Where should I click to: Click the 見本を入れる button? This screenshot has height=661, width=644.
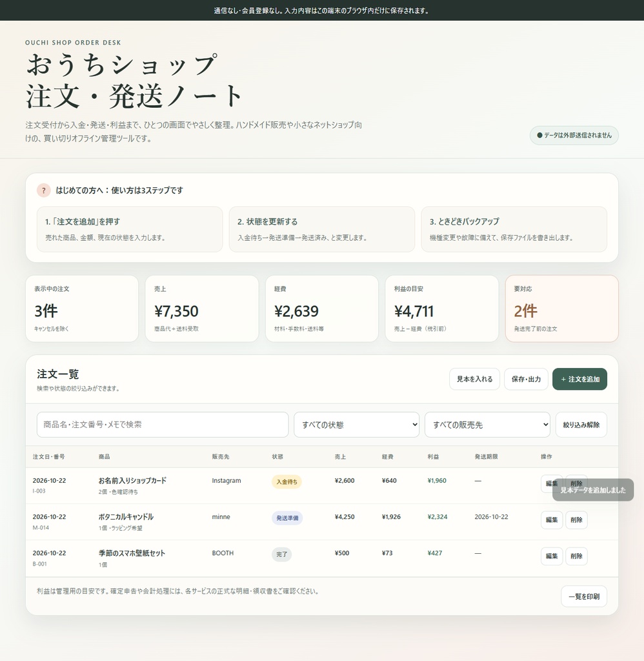click(474, 379)
